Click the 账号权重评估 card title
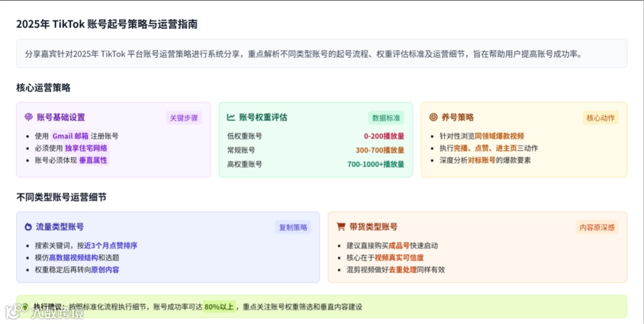The image size is (644, 324). tap(264, 117)
